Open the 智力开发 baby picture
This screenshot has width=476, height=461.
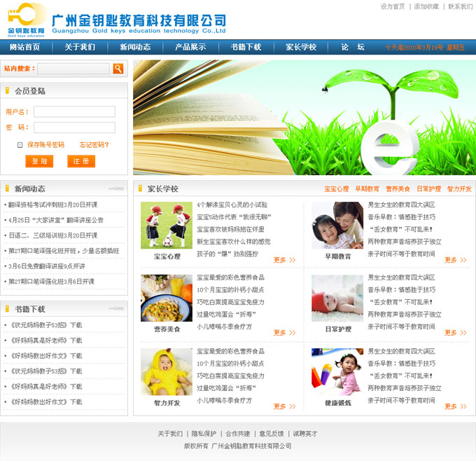pyautogui.click(x=167, y=371)
